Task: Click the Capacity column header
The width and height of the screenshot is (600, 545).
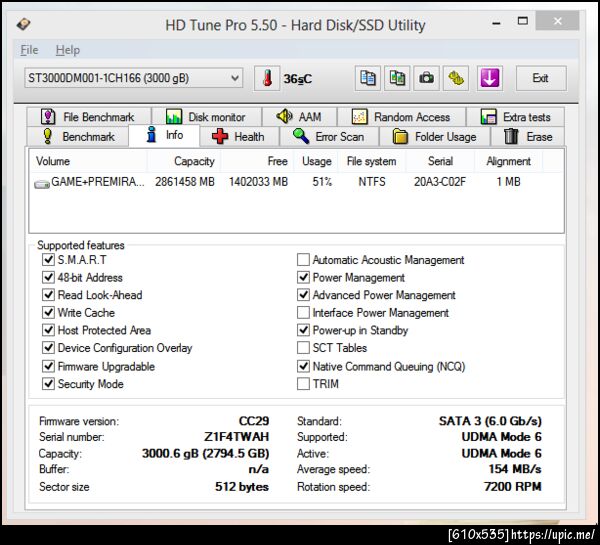Action: pos(184,161)
